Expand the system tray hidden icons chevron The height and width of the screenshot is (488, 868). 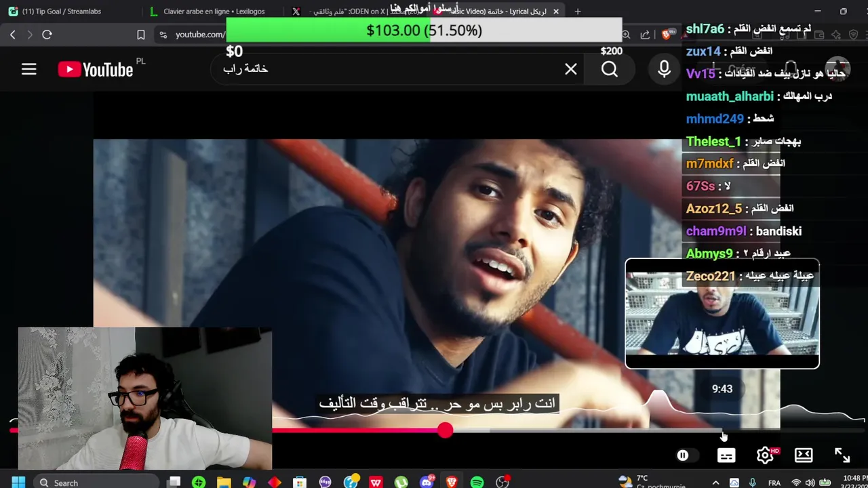[x=715, y=483]
